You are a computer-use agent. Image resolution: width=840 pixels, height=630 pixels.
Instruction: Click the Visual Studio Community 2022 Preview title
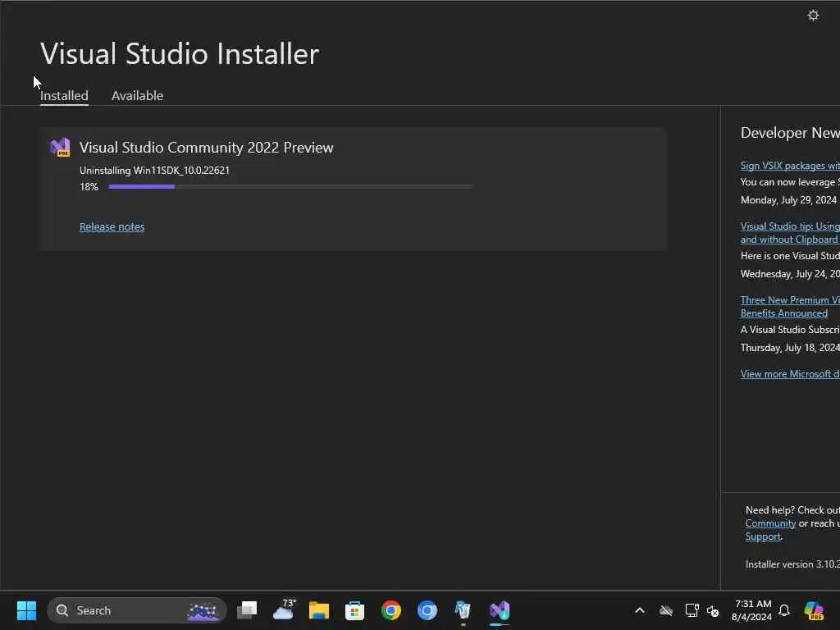(x=206, y=148)
